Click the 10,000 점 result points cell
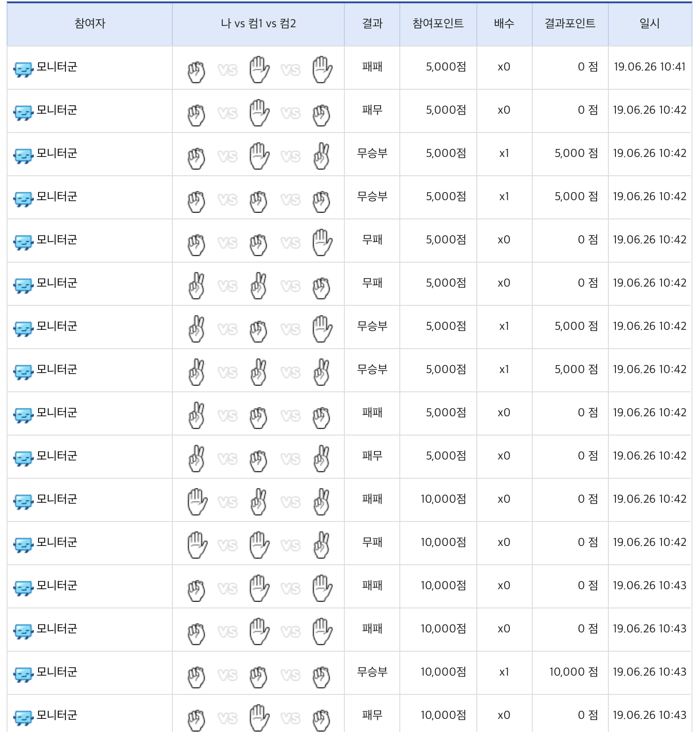Viewport: 700px width, 732px height. tap(574, 672)
